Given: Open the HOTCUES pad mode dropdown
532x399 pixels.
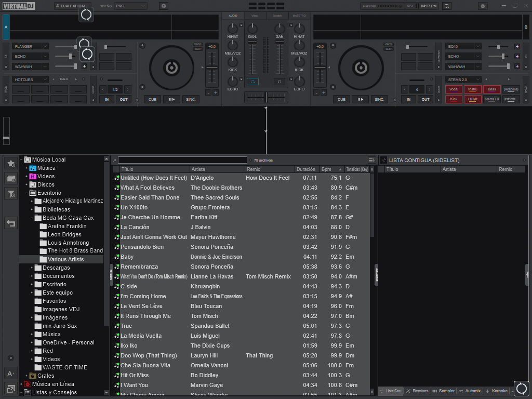Looking at the screenshot, I should tap(31, 79).
